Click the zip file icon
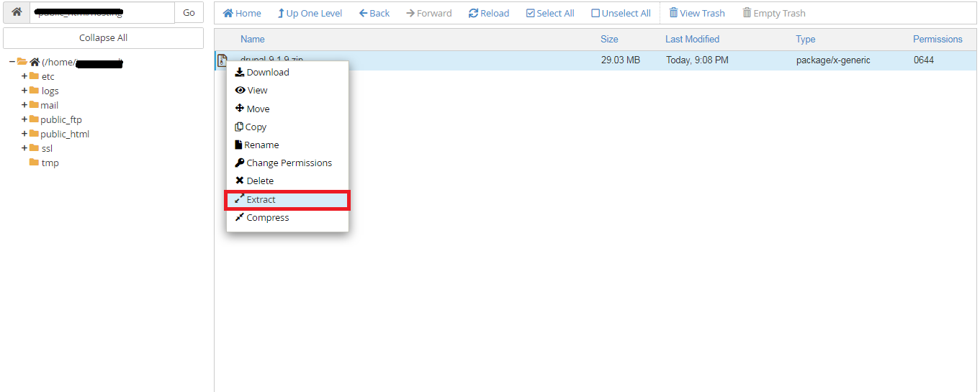 tap(222, 60)
